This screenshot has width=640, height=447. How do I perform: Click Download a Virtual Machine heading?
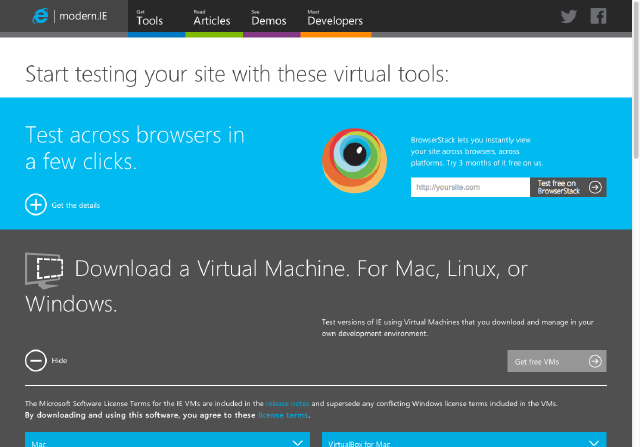coord(276,286)
